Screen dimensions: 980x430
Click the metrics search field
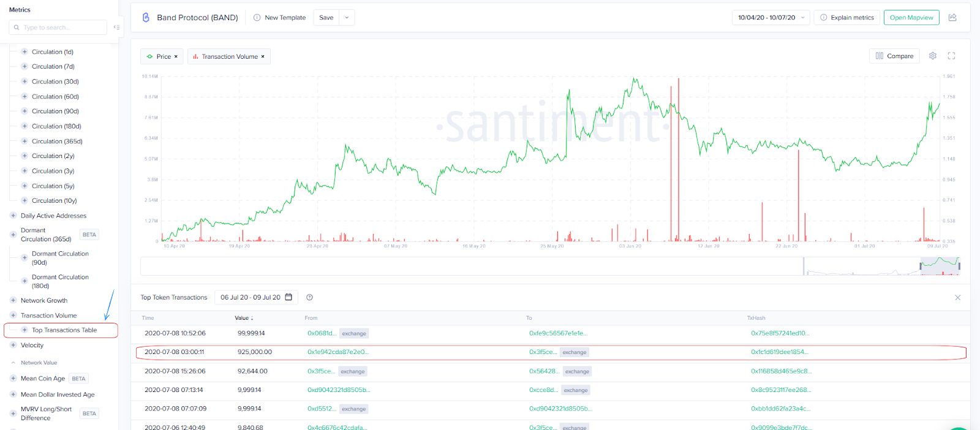click(58, 27)
